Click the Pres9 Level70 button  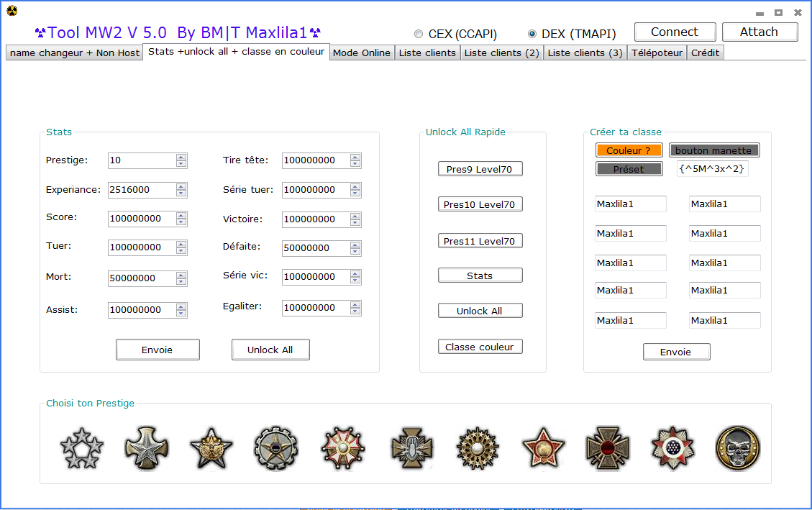pos(480,169)
